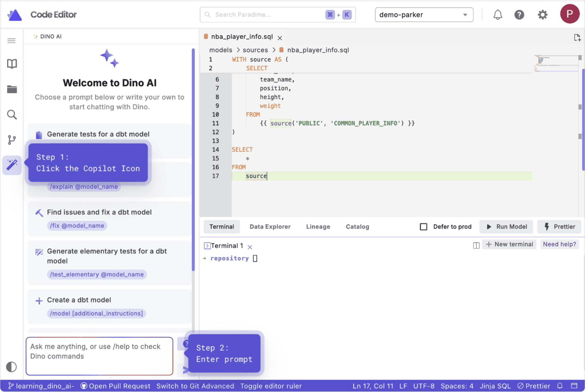Open the help question mark icon
Viewport: 585px width, 392px height.
(x=519, y=15)
